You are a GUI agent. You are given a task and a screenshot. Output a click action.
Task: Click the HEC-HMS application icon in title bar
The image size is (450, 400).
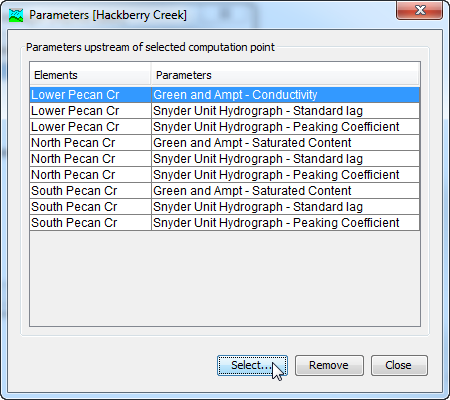pos(16,15)
